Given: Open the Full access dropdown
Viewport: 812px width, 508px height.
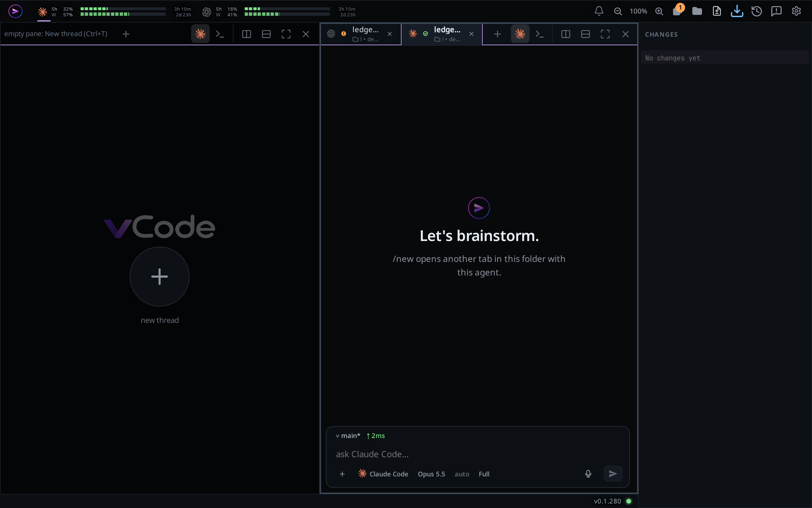Looking at the screenshot, I should point(484,474).
